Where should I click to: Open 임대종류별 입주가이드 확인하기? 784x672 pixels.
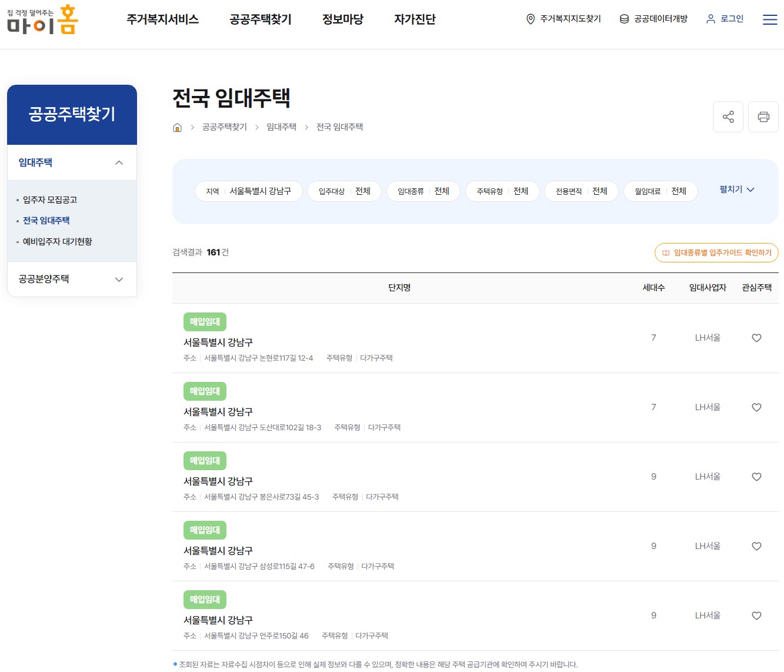click(716, 252)
